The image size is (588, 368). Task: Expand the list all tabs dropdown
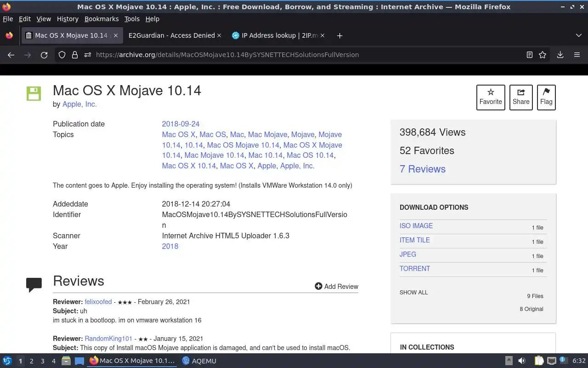coord(578,35)
